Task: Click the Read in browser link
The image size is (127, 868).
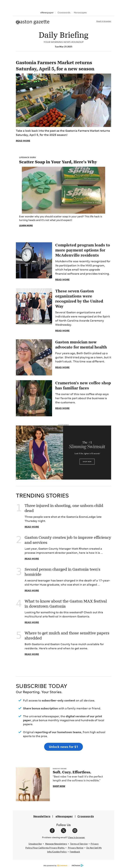Action: (x=104, y=21)
